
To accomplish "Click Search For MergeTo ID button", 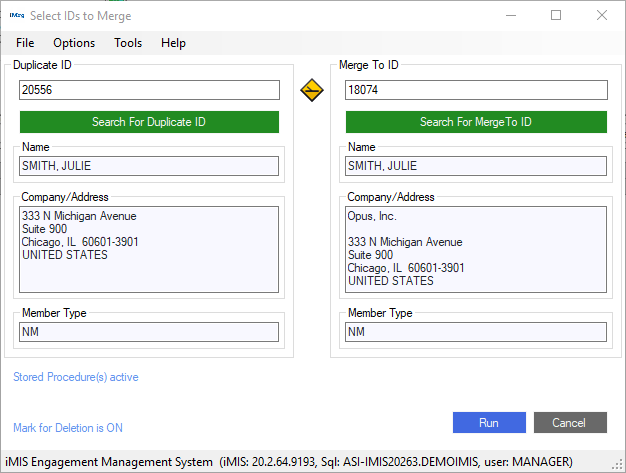I will coord(476,122).
